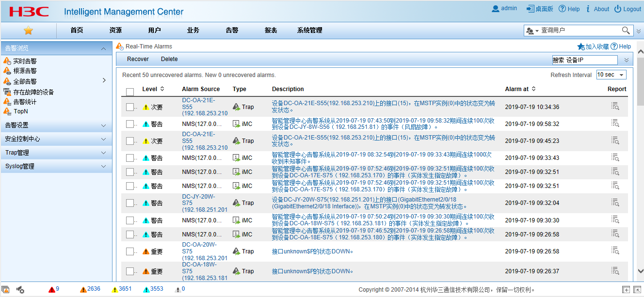Open the 资源 menu
Viewport: 644px width, 297px height.
tap(115, 30)
